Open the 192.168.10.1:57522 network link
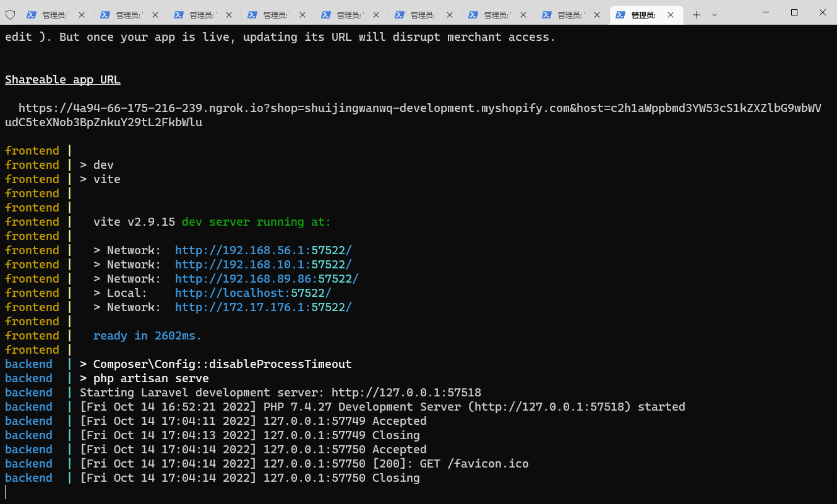Image resolution: width=837 pixels, height=504 pixels. (x=263, y=265)
